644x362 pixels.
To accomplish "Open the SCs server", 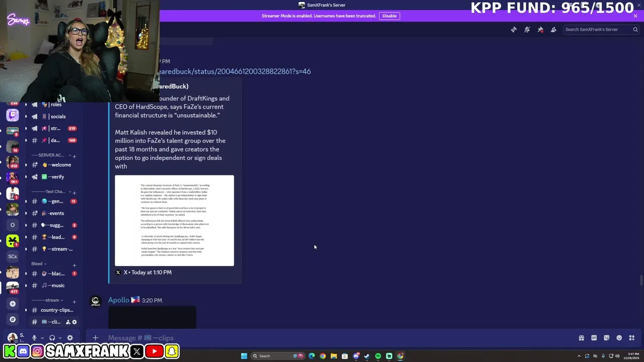I will pos(13,256).
